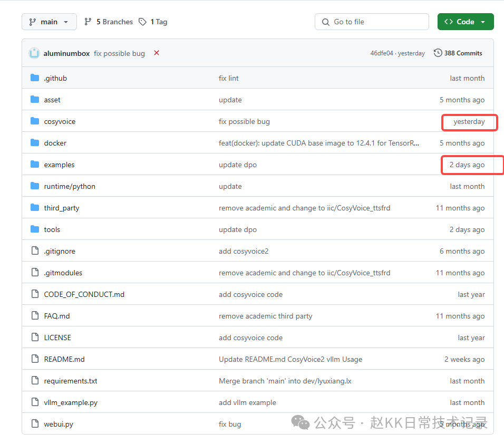
Task: Open the .gitignore file
Action: coord(60,251)
